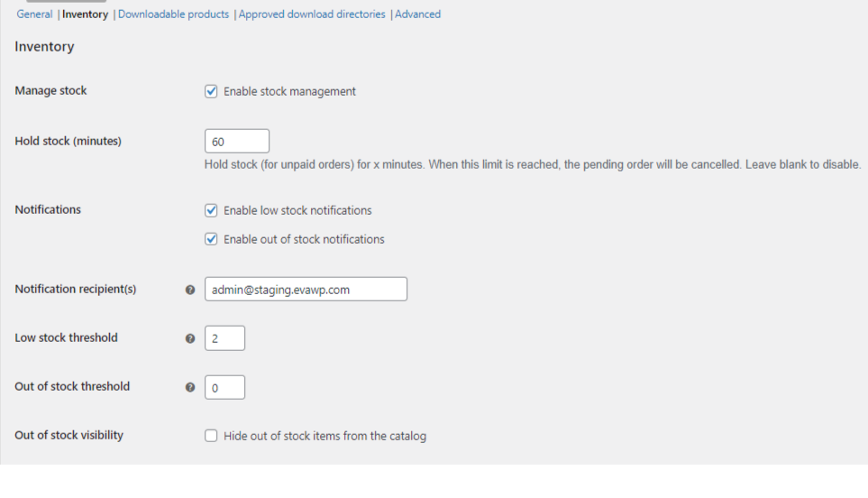868x498 pixels.
Task: Toggle the Enable stock management checkbox
Action: click(x=212, y=91)
